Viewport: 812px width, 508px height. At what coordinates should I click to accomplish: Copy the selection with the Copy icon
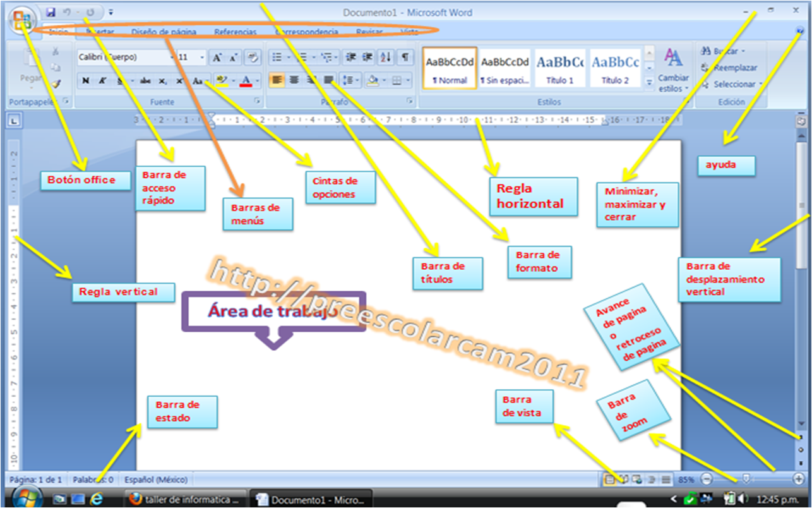pyautogui.click(x=56, y=67)
